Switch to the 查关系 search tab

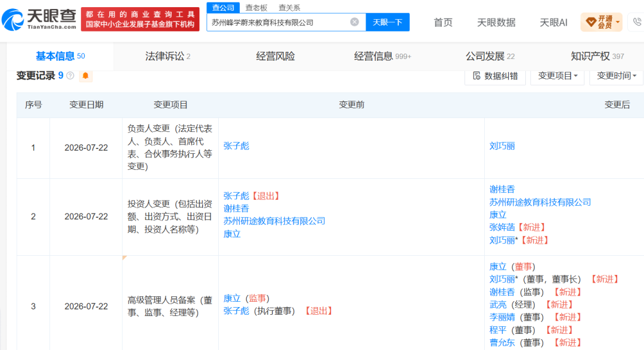tap(289, 7)
